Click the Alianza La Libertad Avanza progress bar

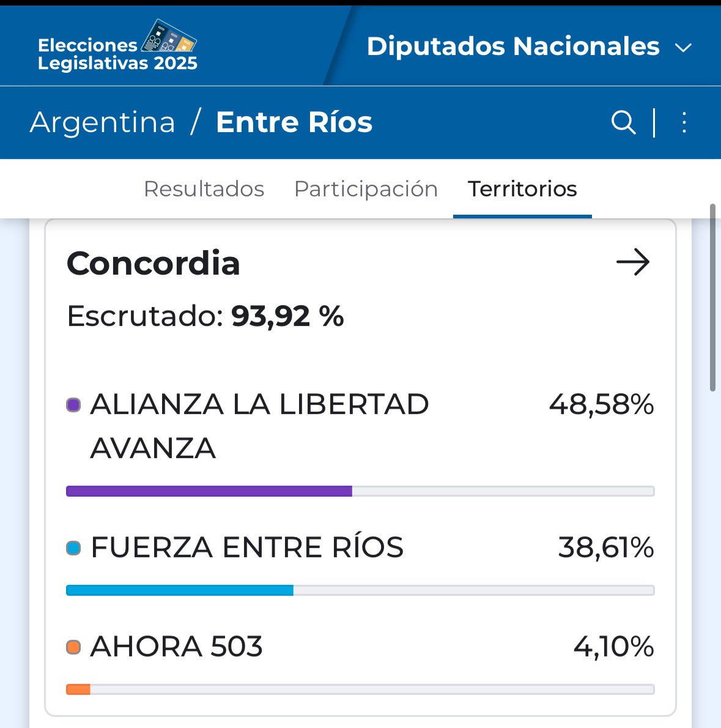[360, 491]
